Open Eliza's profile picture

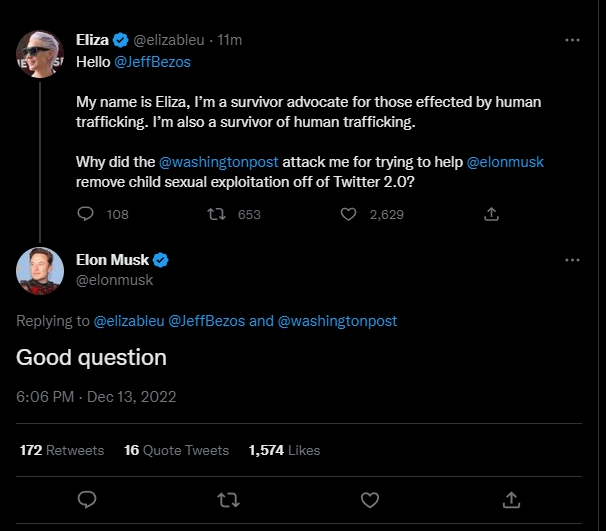40,53
